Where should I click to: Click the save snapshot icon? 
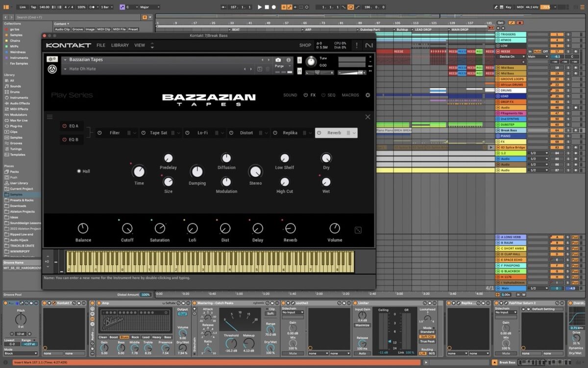pyautogui.click(x=260, y=69)
